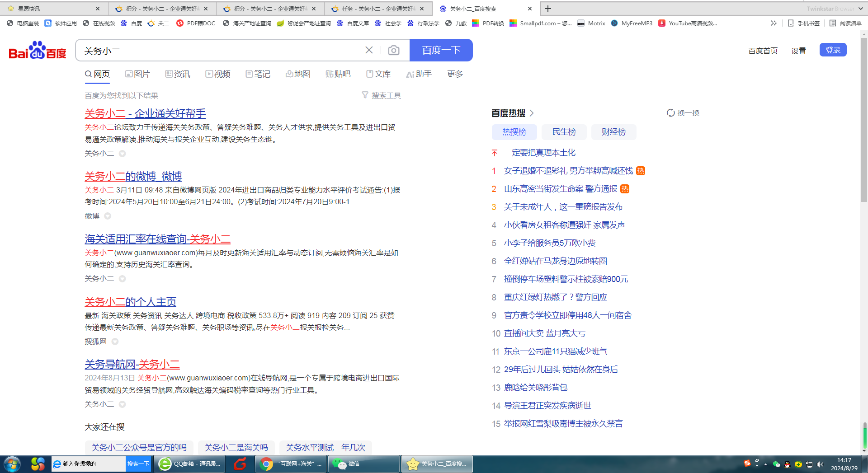Switch to the 文库 search tab

coord(378,74)
